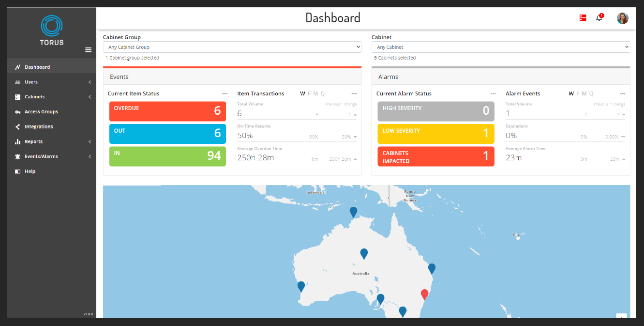Open the user profile avatar
The width and height of the screenshot is (644, 326).
pos(622,18)
